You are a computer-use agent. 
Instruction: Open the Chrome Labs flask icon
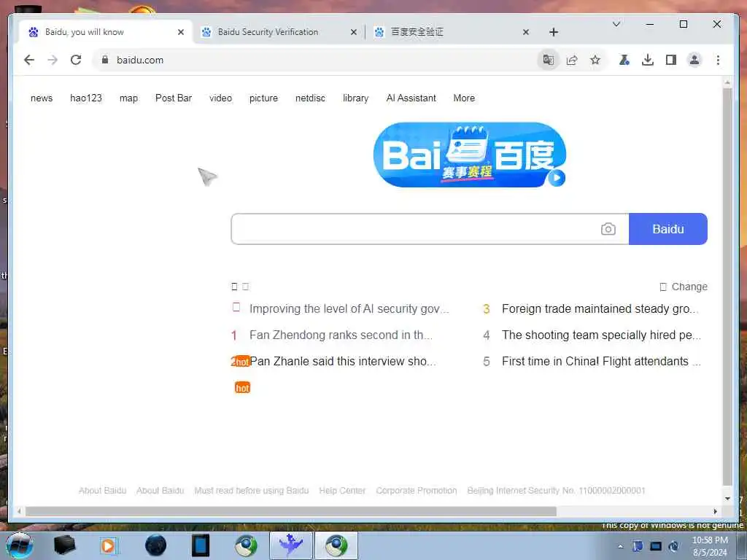[x=624, y=60]
